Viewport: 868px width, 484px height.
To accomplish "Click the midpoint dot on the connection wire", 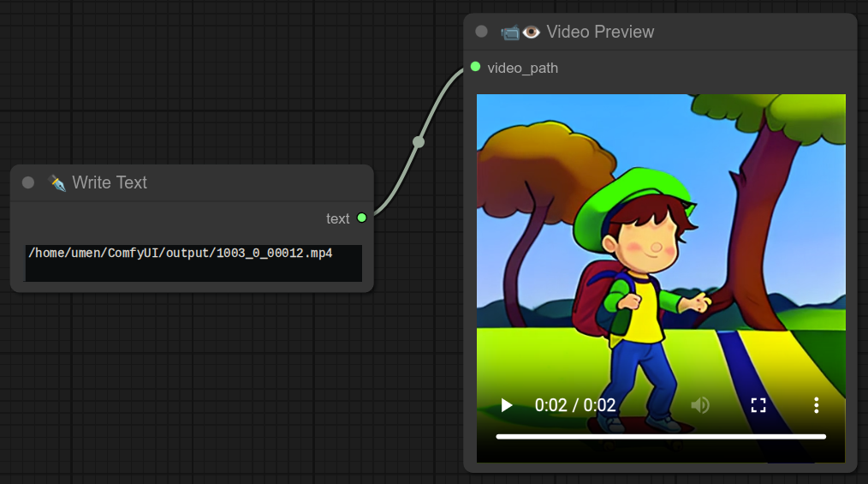I will (x=418, y=142).
